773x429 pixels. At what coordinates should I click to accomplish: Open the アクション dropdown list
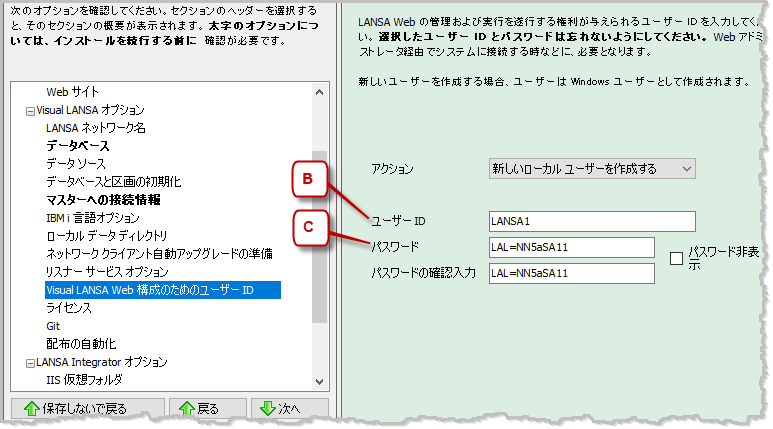(592, 169)
